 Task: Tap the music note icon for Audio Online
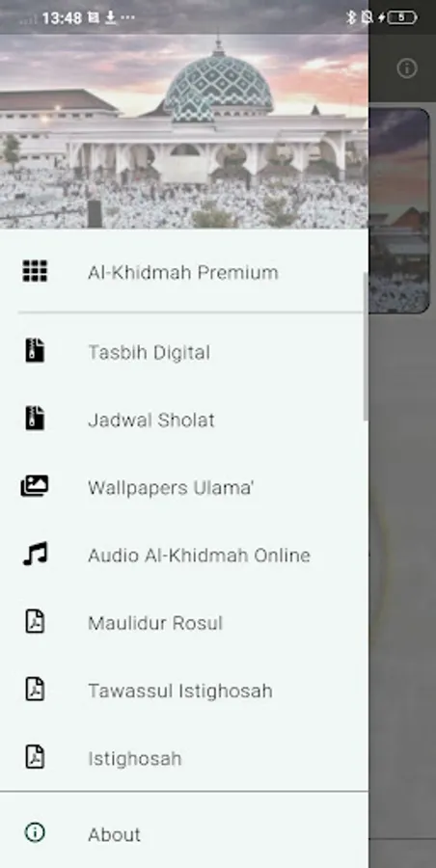click(x=35, y=555)
